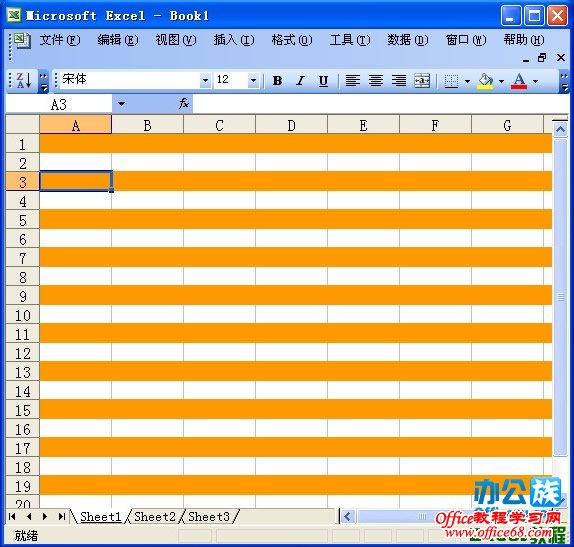Align text to the right
Screen dimensions: 574x547
tap(399, 80)
